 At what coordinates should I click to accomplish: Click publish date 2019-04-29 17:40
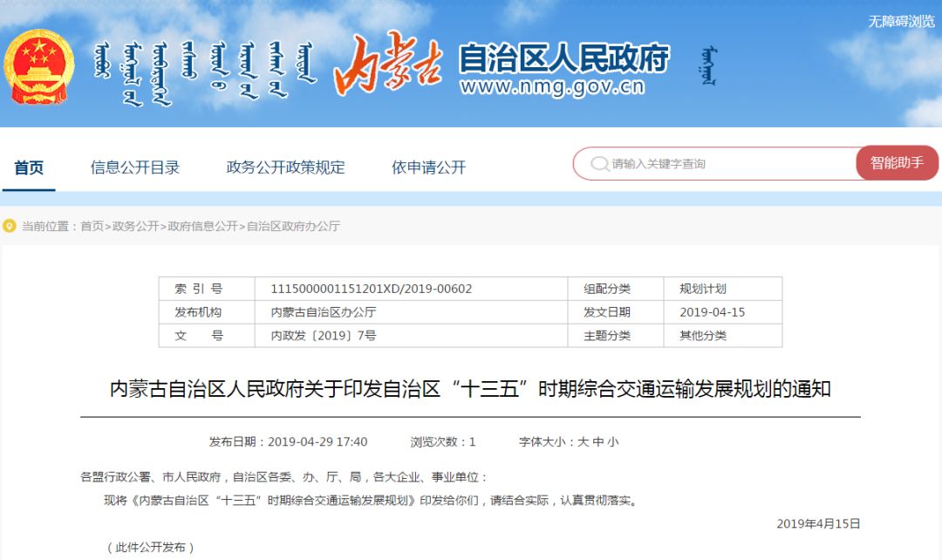(289, 441)
